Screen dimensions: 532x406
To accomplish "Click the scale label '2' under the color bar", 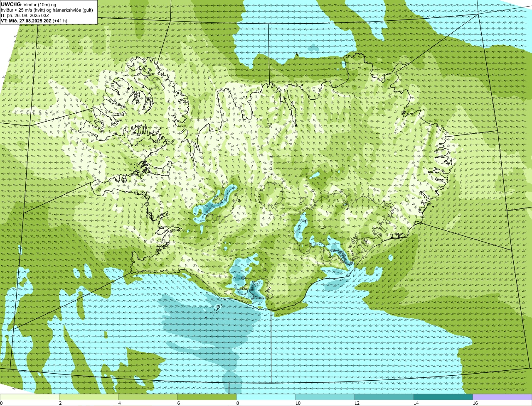I will tap(60, 403).
